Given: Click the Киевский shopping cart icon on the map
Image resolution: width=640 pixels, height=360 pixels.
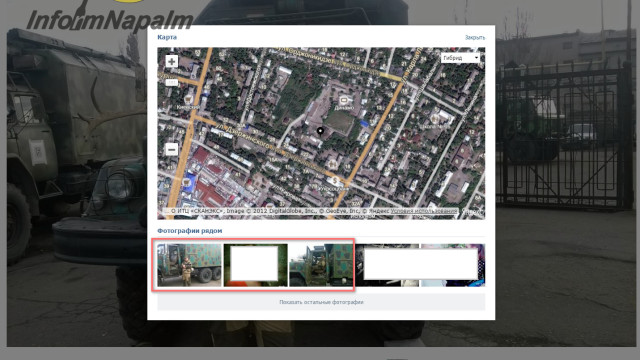Looking at the screenshot, I should point(188,99).
